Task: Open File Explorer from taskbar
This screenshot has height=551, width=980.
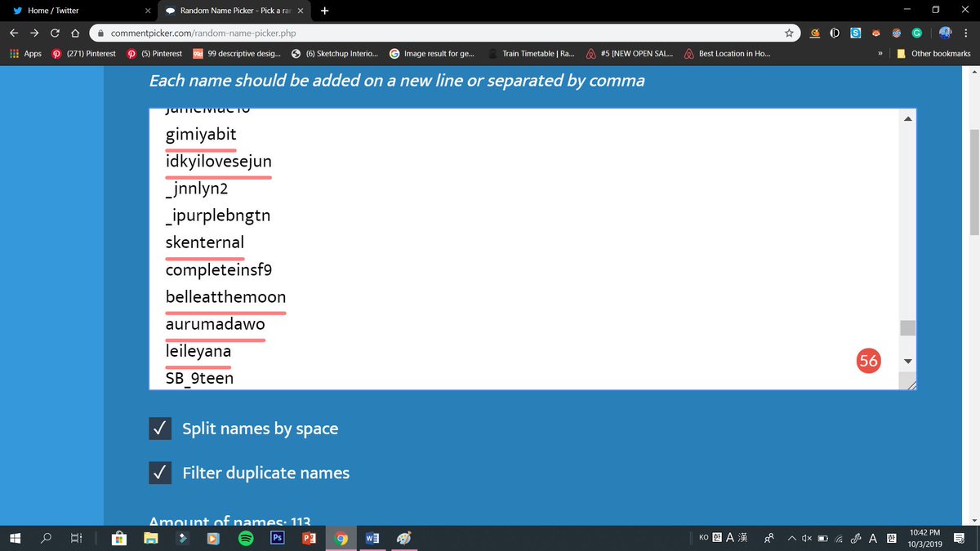Action: click(151, 539)
